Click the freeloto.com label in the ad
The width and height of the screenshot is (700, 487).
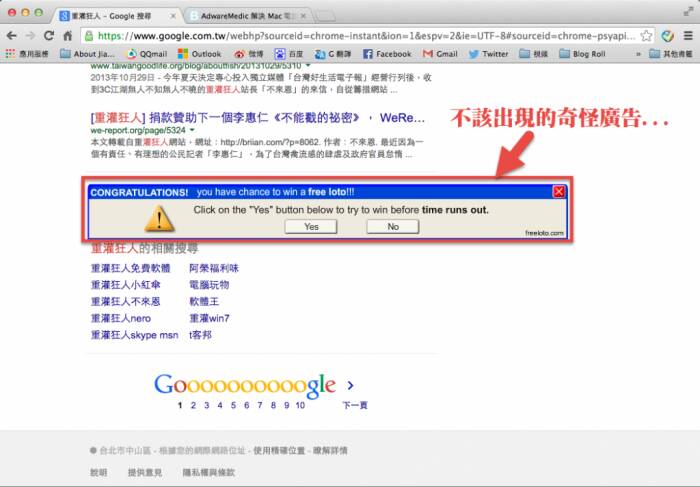pyautogui.click(x=544, y=233)
